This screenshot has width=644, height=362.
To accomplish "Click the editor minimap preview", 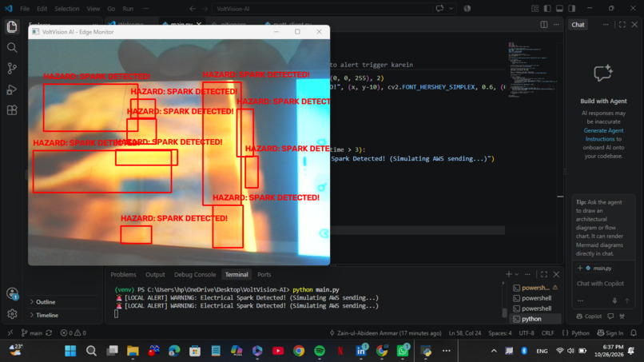I will [x=532, y=70].
